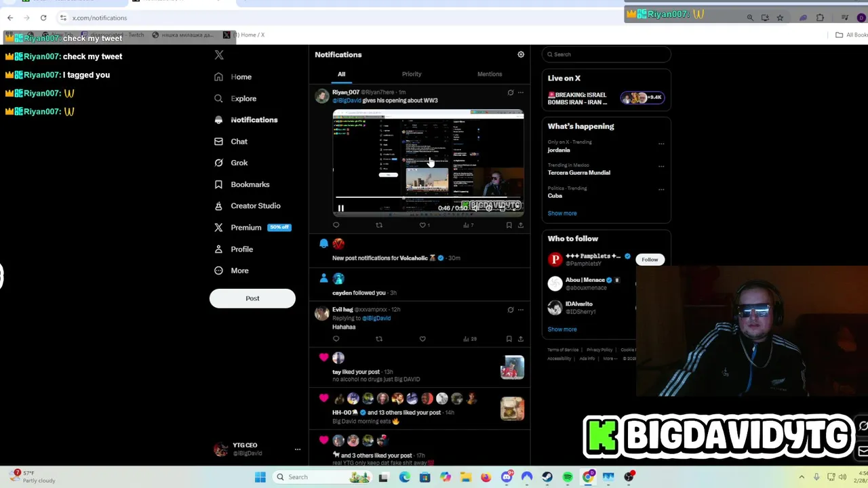
Task: Open Grok in the X sidebar
Action: (x=231, y=163)
